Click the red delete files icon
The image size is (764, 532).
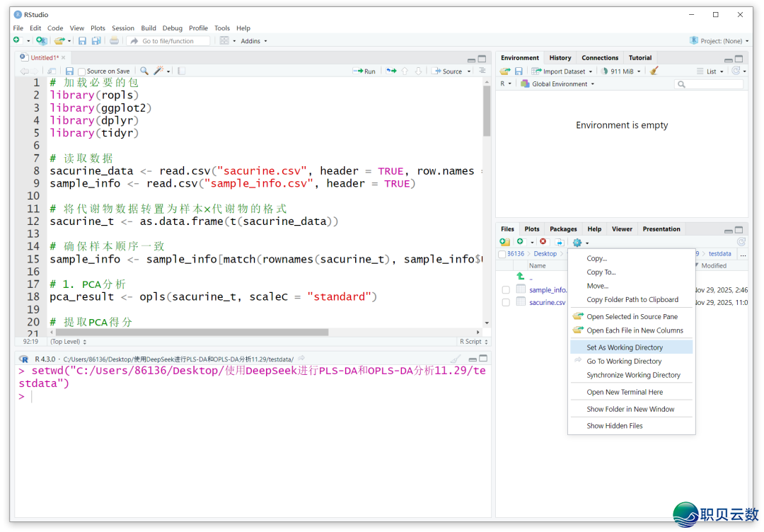click(543, 243)
